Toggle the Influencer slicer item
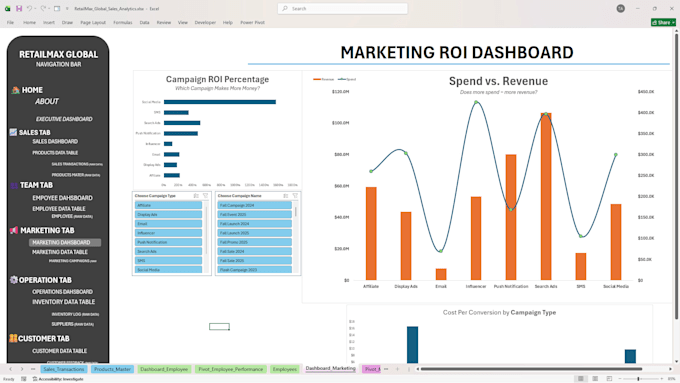680x383 pixels. pyautogui.click(x=168, y=233)
